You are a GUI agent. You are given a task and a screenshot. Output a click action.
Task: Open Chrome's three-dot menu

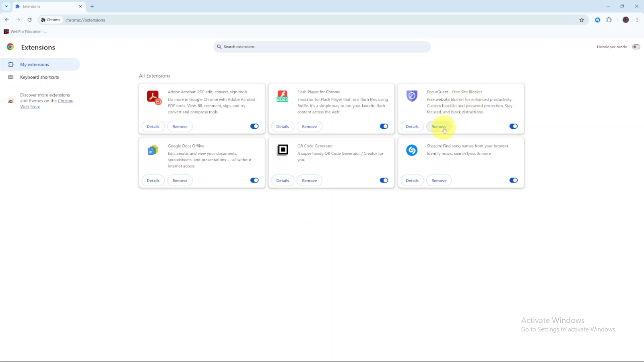pos(637,20)
